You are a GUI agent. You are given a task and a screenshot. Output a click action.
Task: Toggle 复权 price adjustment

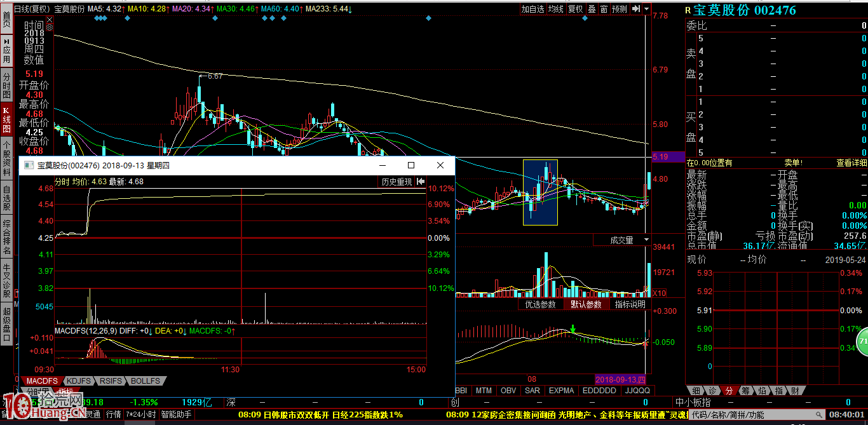coord(576,9)
